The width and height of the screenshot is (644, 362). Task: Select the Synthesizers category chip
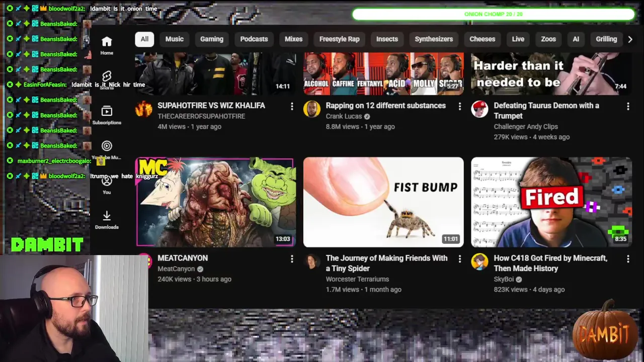(434, 39)
